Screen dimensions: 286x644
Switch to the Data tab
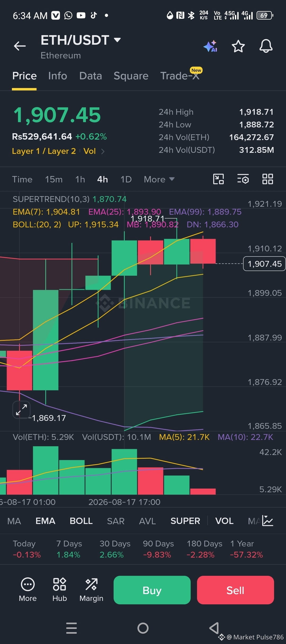(x=91, y=76)
